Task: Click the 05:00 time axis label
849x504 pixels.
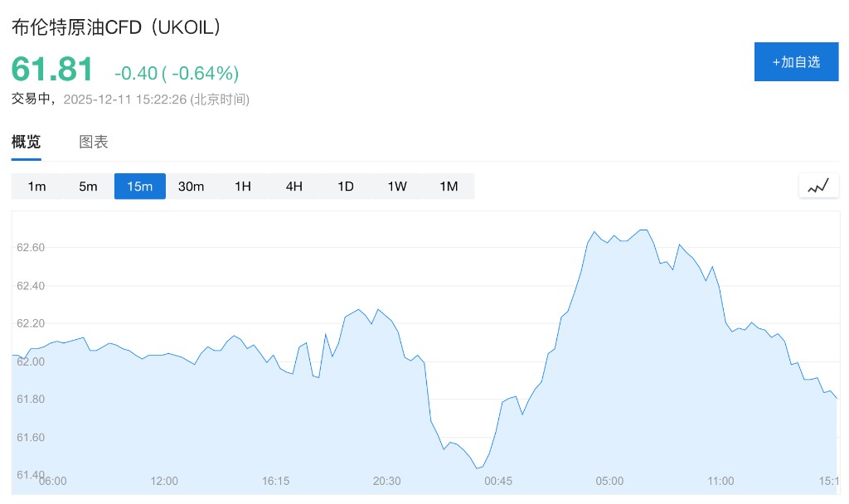Action: pos(609,481)
